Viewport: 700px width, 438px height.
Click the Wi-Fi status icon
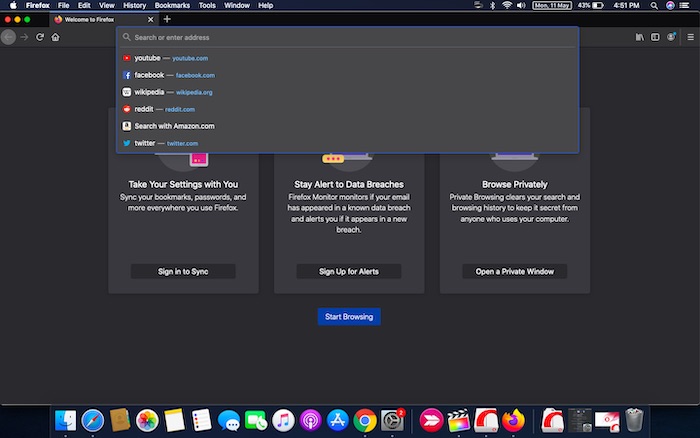507,5
